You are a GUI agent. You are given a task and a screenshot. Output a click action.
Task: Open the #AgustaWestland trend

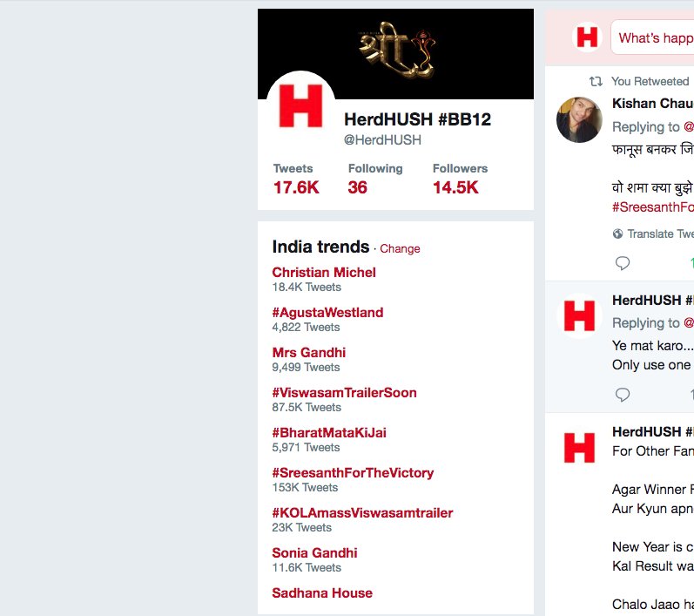click(x=327, y=313)
